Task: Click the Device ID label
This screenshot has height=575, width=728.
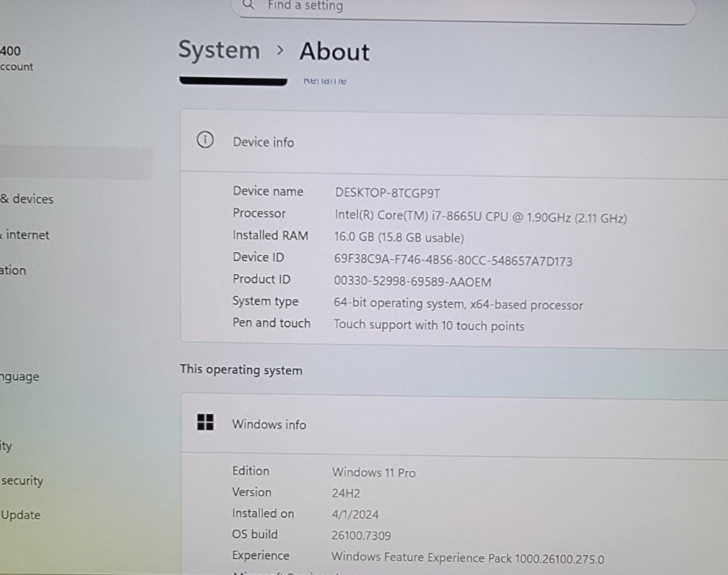Action: coord(258,257)
